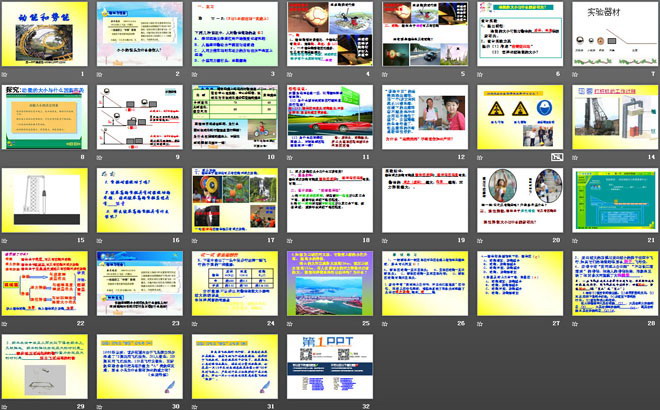Select slide 14 thumbnail with pile driver
Screen dimensions: 660x410
(615, 117)
